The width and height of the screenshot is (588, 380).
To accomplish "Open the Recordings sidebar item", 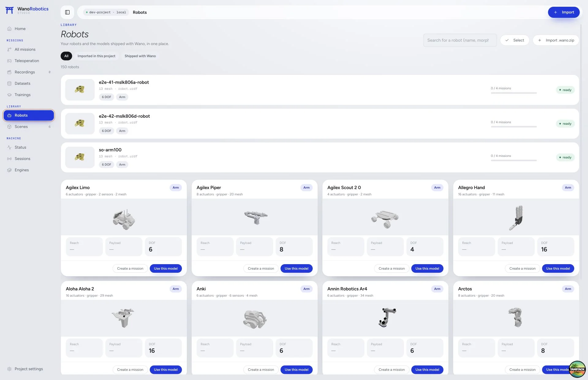I will click(29, 72).
